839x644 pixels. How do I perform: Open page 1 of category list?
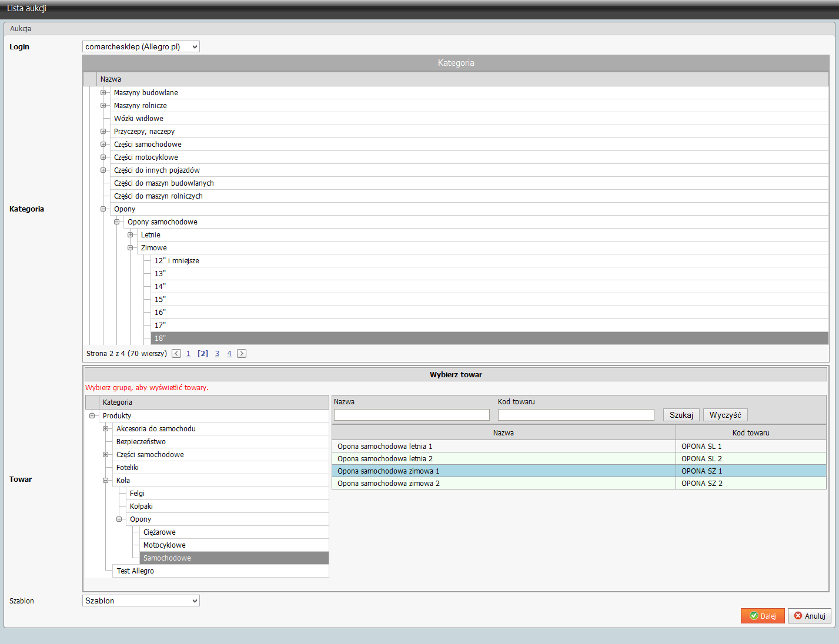[x=188, y=354]
